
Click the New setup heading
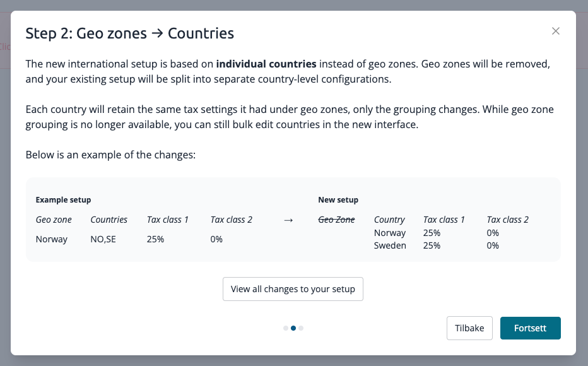pyautogui.click(x=338, y=200)
